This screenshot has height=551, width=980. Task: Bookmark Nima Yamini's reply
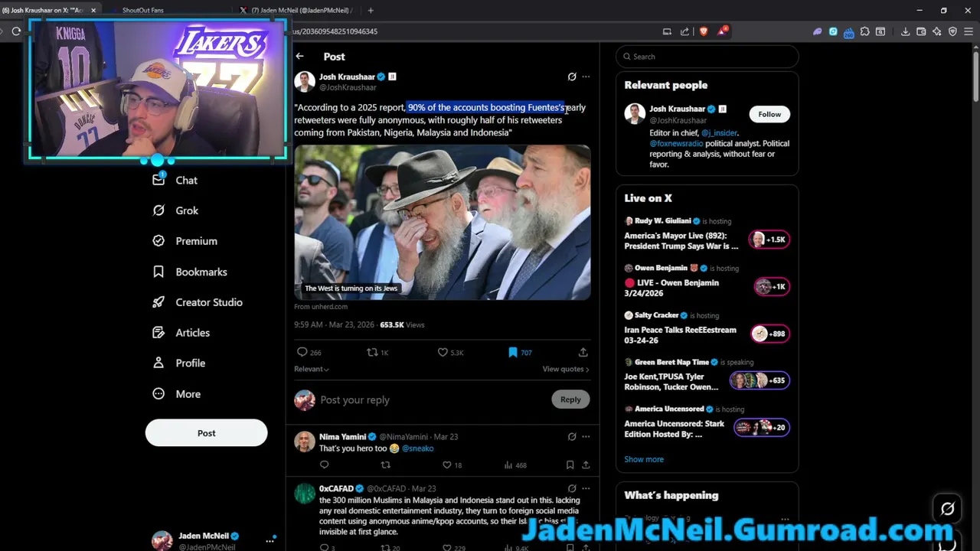point(570,465)
